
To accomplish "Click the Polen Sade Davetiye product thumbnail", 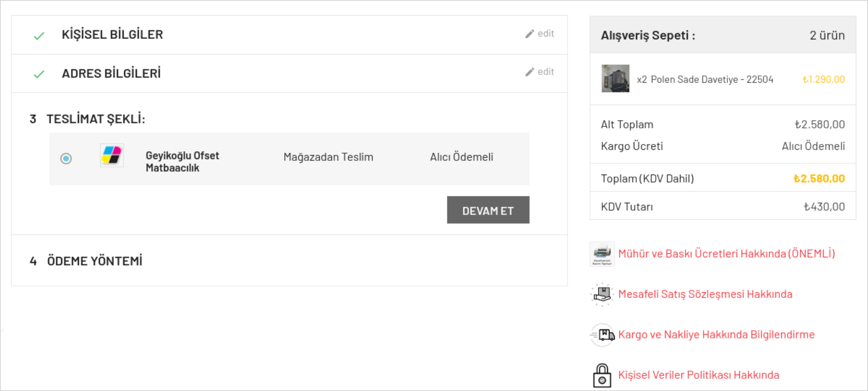I will 615,78.
